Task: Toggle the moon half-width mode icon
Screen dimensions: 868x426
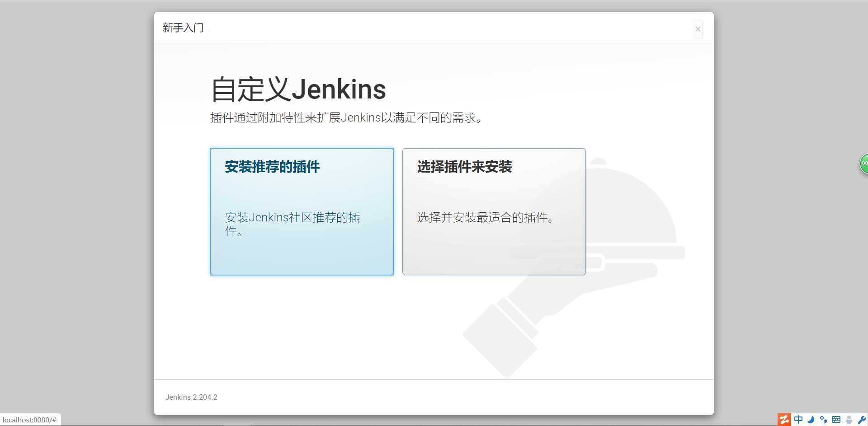Action: click(811, 420)
